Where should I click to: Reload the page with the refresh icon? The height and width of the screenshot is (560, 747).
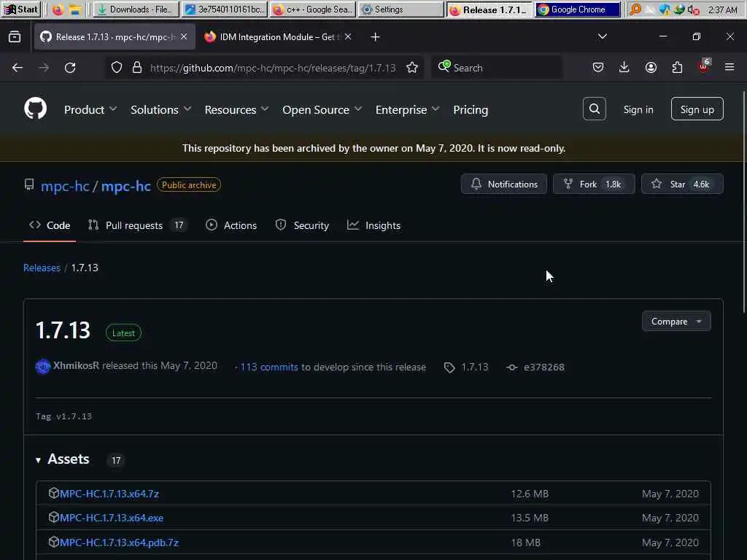point(70,68)
